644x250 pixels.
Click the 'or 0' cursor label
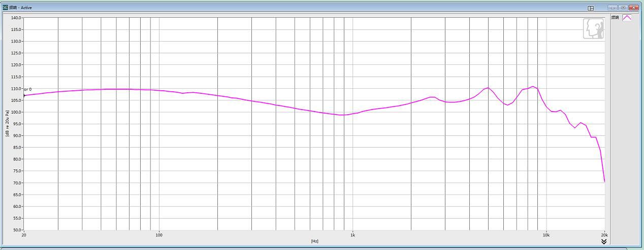click(x=28, y=90)
